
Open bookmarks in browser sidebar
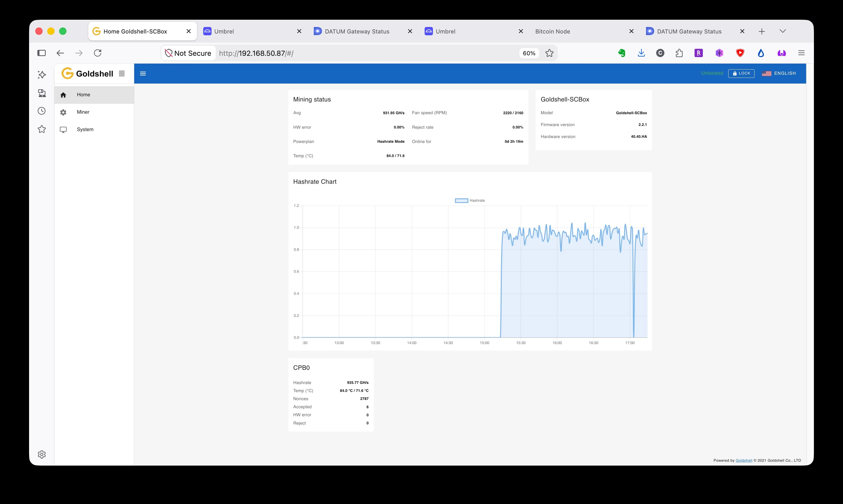[x=42, y=129]
